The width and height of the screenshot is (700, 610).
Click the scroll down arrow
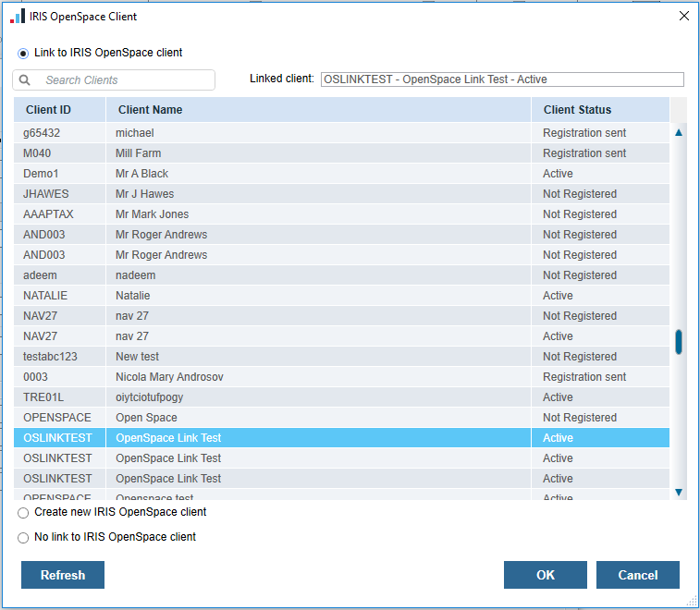tap(679, 493)
